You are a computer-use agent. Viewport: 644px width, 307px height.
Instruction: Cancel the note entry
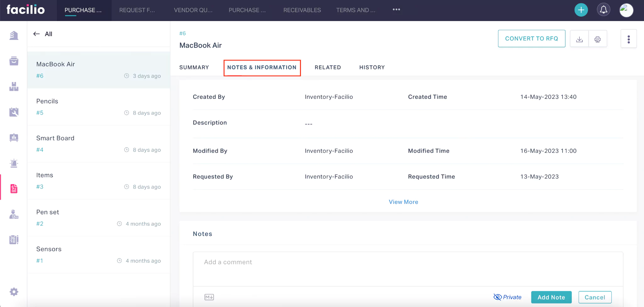click(595, 297)
